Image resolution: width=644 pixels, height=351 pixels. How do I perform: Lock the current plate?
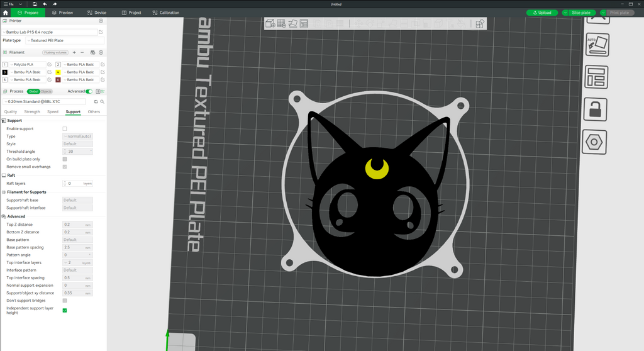tap(595, 109)
